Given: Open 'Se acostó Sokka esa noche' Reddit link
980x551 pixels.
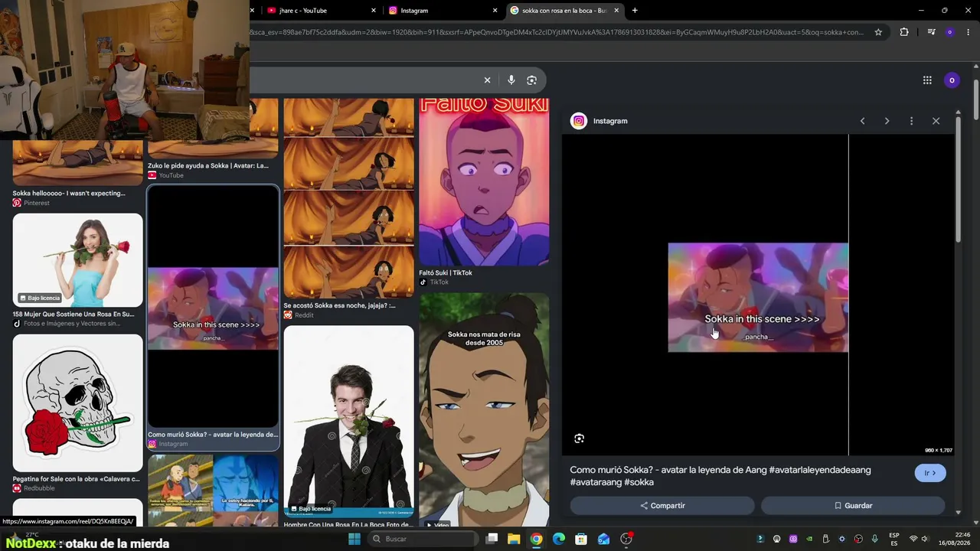Looking at the screenshot, I should [340, 305].
